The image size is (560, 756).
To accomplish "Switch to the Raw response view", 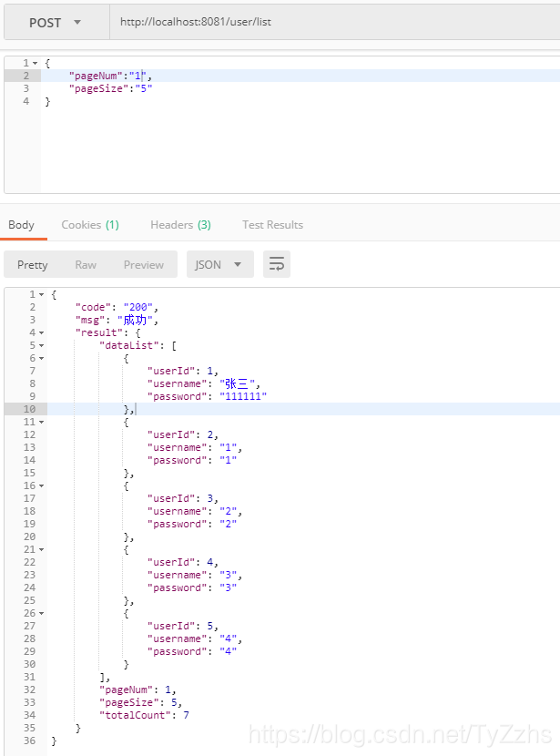I will tap(86, 264).
